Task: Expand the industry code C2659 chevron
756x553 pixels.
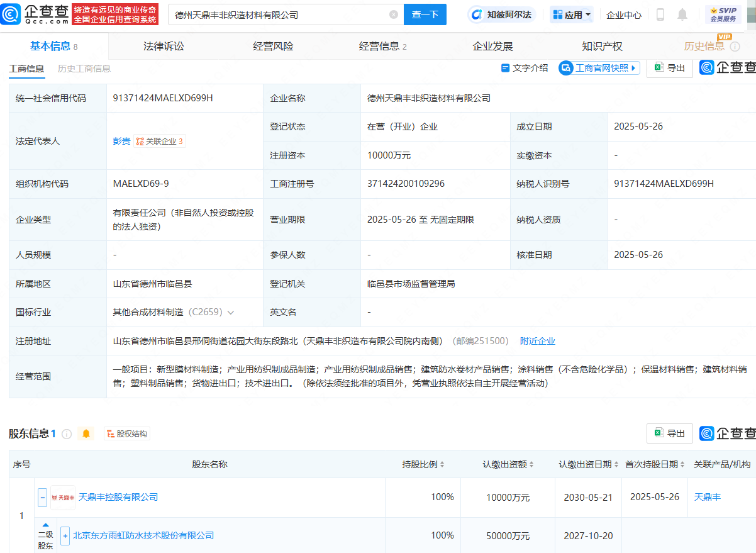Action: pos(231,311)
